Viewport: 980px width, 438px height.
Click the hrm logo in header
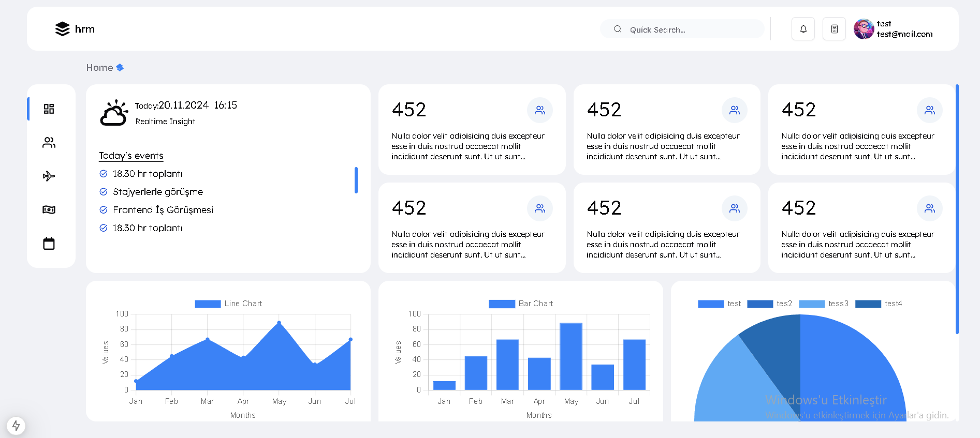click(x=75, y=29)
